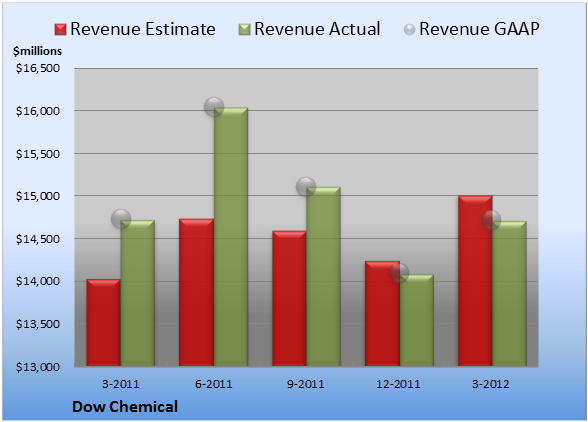Select the Revenue Estimate legend label
This screenshot has height=422, width=588.
coord(143,29)
